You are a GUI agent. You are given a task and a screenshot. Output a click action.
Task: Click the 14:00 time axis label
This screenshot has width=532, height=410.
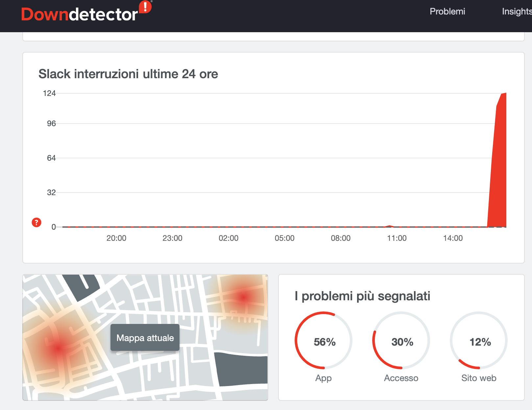coord(453,238)
